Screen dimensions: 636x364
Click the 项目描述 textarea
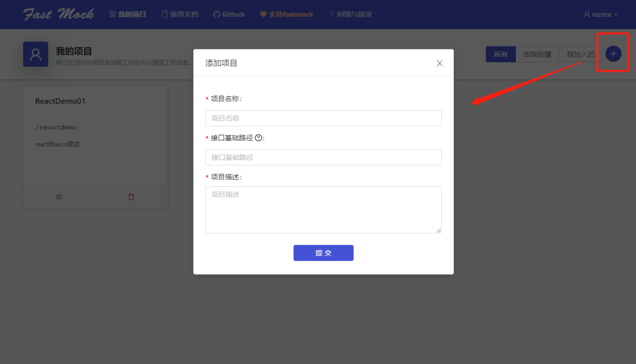tap(323, 210)
